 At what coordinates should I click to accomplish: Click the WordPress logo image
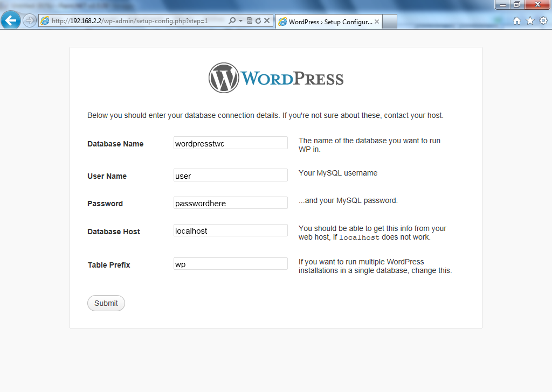coord(276,78)
